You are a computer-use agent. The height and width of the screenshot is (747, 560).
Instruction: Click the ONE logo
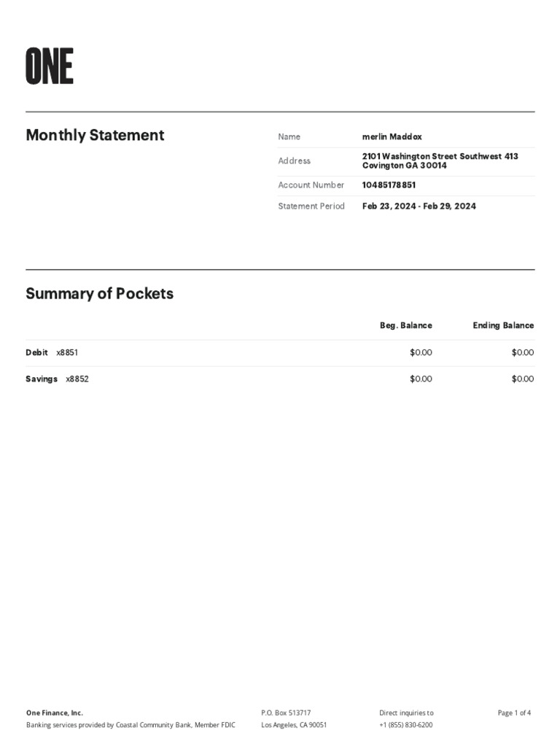pyautogui.click(x=50, y=66)
